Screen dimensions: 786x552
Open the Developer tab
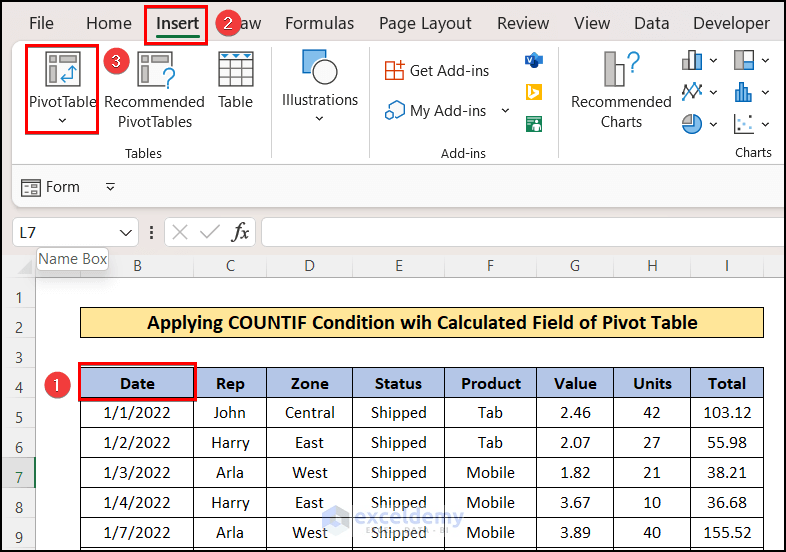pyautogui.click(x=731, y=23)
